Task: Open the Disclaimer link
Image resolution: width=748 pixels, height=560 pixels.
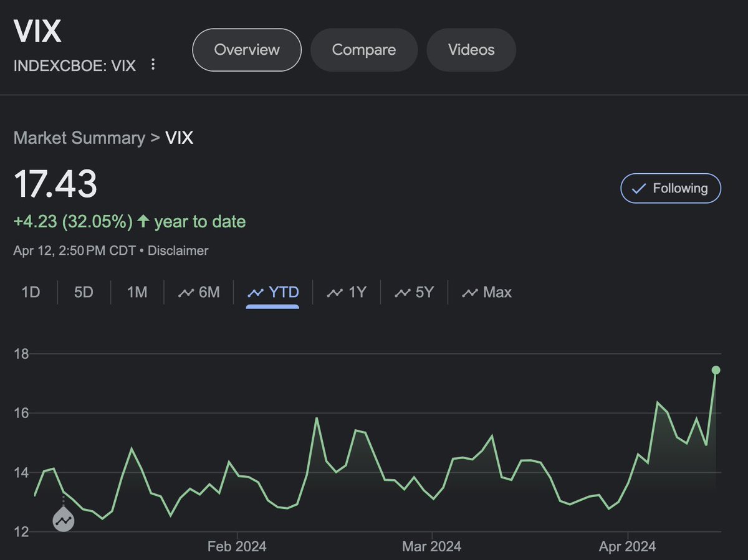Action: [x=178, y=251]
